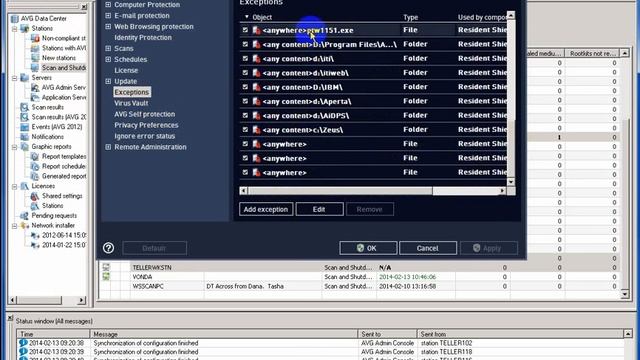Open Non-compliant stations tree icon
Viewport: 640px width, 360px height.
point(35,38)
